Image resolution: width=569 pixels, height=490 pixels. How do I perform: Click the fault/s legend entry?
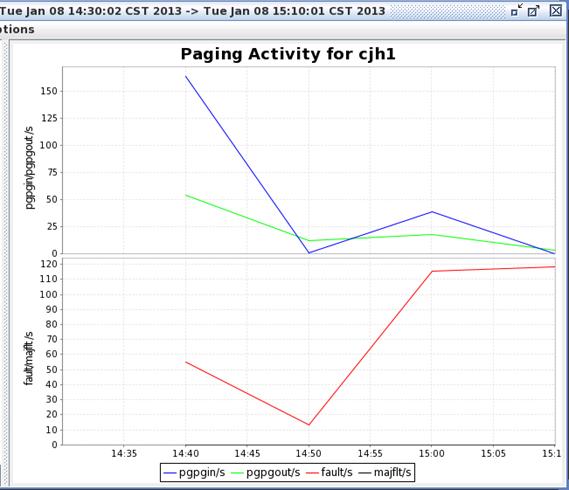pos(329,473)
